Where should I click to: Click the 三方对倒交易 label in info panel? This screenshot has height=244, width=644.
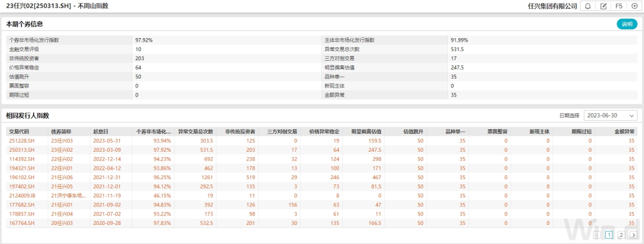(339, 58)
